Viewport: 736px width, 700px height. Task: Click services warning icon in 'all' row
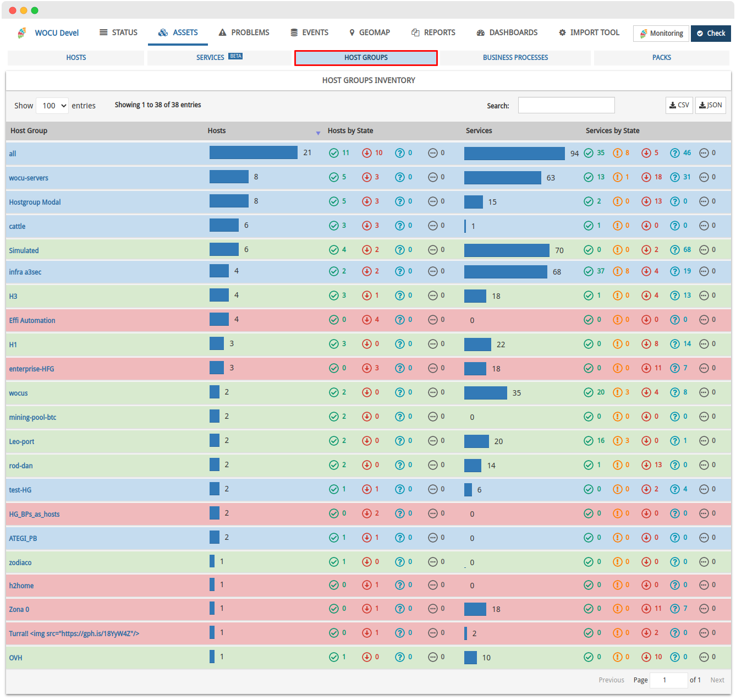618,153
